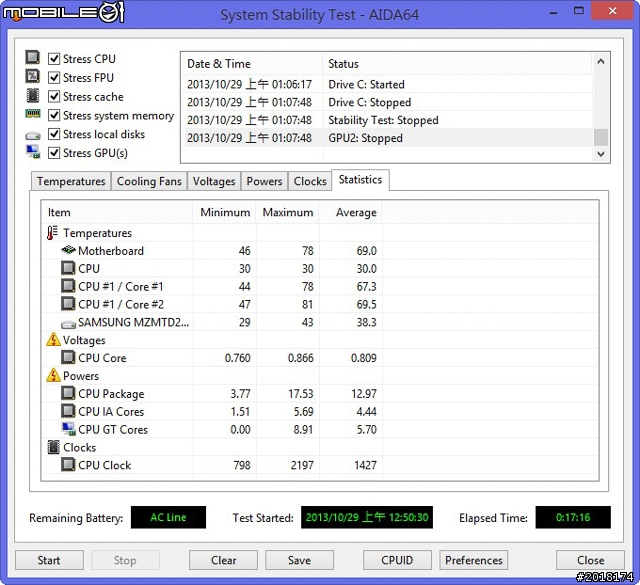
Task: Click the Powers warning icon
Action: click(x=53, y=375)
